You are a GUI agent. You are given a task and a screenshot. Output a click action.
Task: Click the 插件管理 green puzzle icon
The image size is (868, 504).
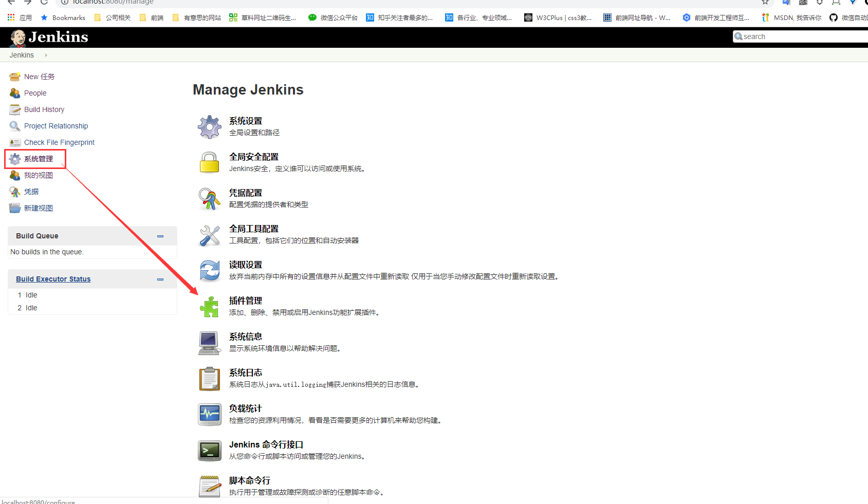[210, 307]
